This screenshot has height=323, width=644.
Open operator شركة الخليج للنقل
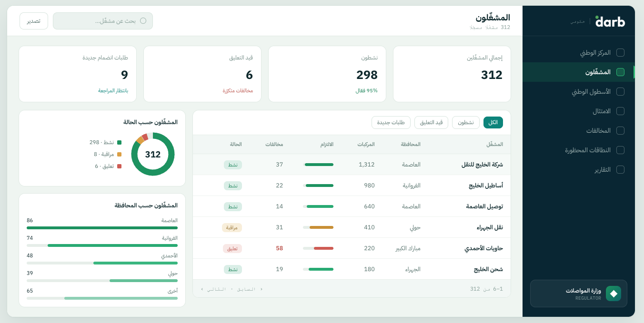pos(352,165)
